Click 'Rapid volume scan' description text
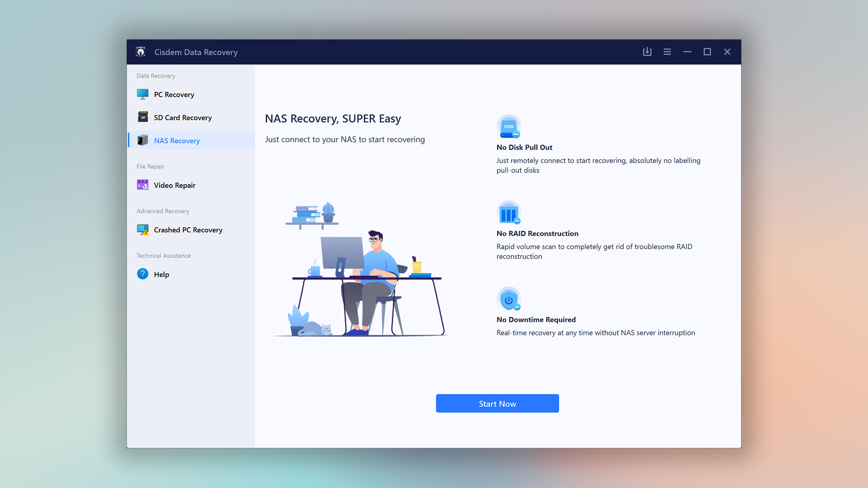Viewport: 868px width, 488px height. click(594, 251)
